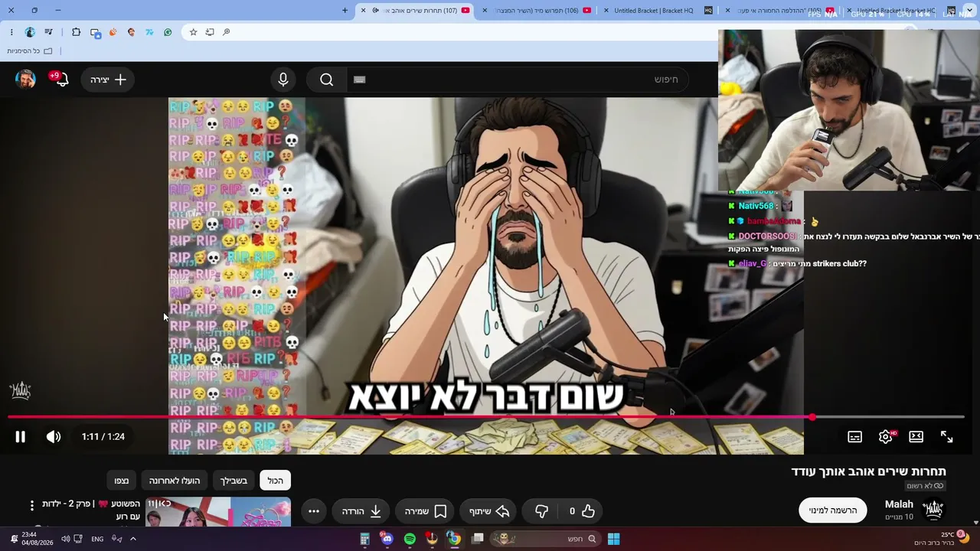
Task: Open the Chrome three-dot menu
Action: pyautogui.click(x=11, y=32)
